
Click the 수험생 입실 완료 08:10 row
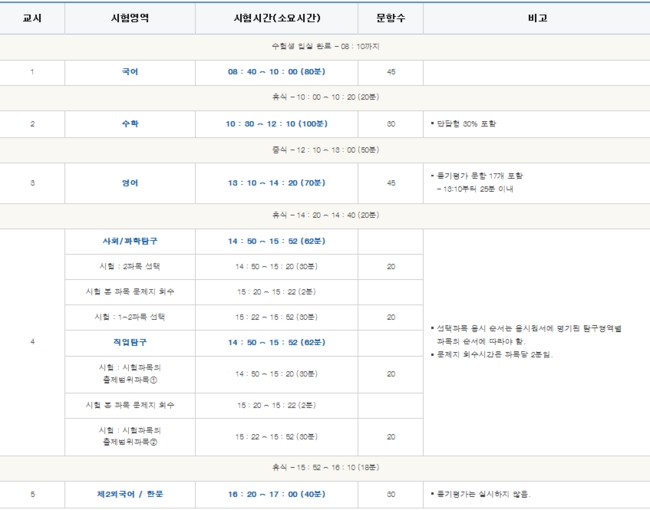pos(325,46)
